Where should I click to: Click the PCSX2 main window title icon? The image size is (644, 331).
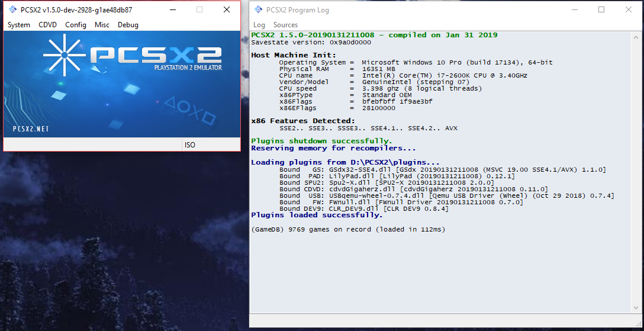tap(12, 9)
